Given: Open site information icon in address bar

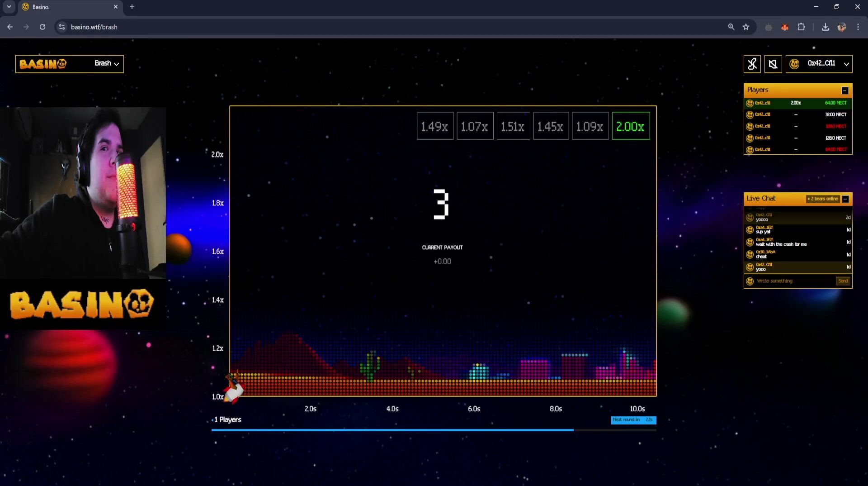Looking at the screenshot, I should [x=62, y=27].
